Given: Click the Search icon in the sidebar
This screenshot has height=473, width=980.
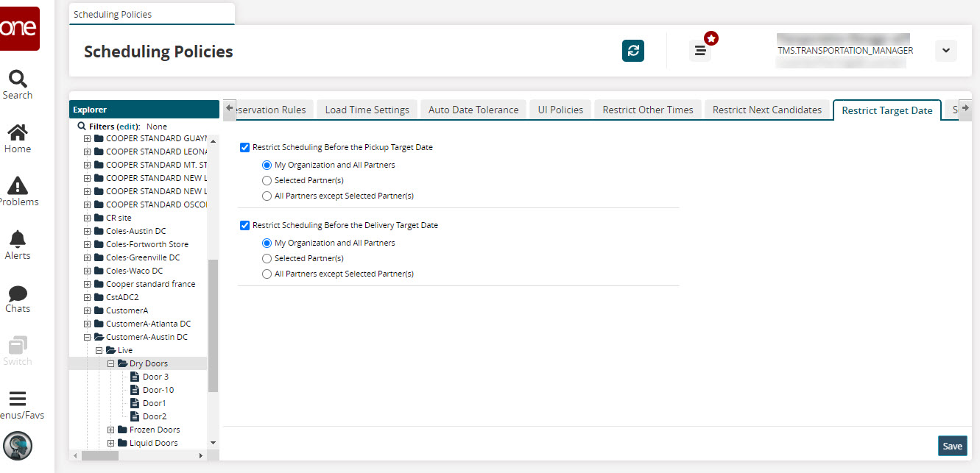Looking at the screenshot, I should coord(18,79).
